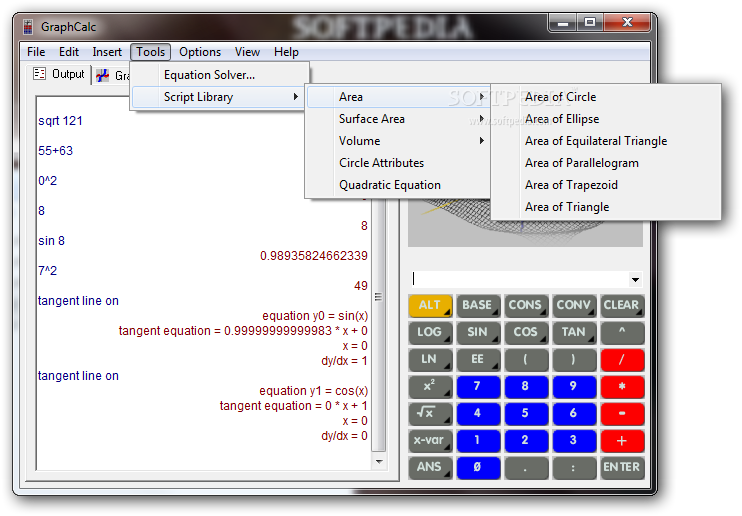This screenshot has width=742, height=516.
Task: Switch to the Output tab
Action: pyautogui.click(x=60, y=74)
